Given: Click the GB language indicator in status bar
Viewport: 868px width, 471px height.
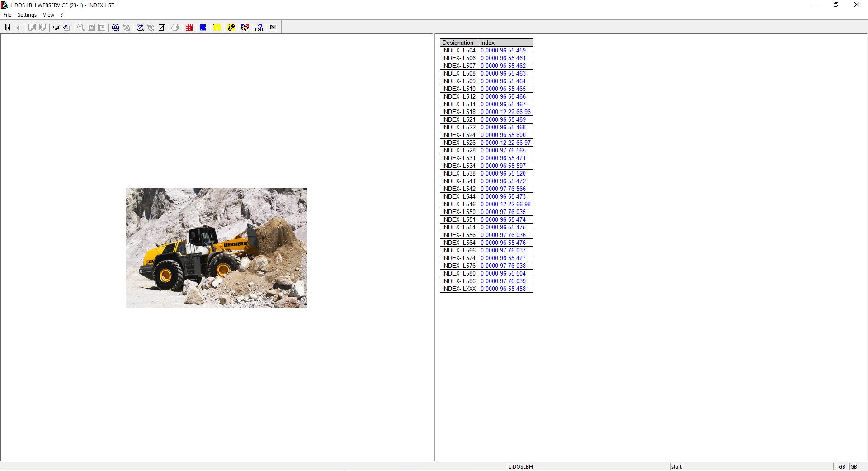Looking at the screenshot, I should [842, 466].
